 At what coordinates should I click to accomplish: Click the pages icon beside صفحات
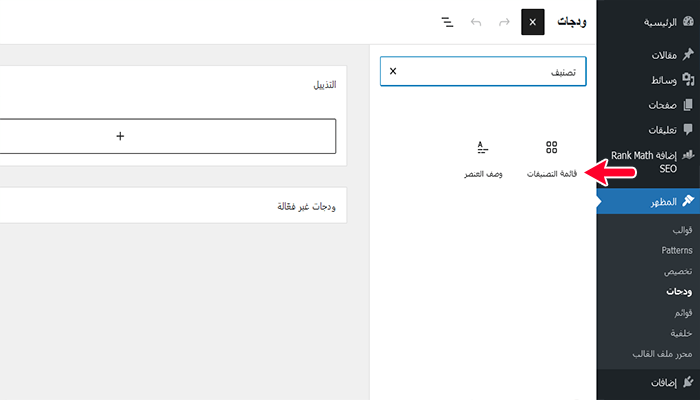tap(688, 105)
